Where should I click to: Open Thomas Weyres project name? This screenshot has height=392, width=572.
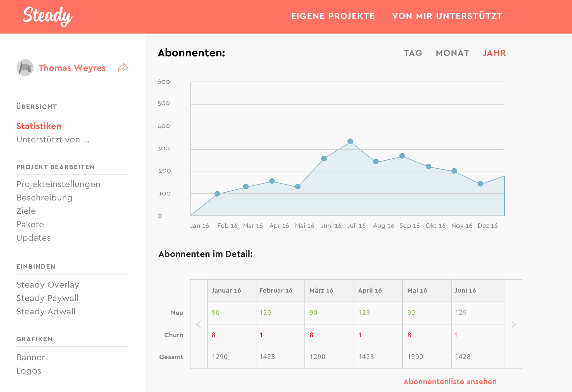pyautogui.click(x=72, y=68)
